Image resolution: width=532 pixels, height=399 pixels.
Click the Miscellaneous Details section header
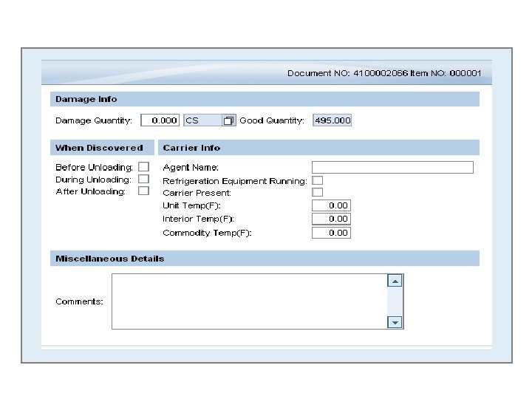(x=265, y=259)
